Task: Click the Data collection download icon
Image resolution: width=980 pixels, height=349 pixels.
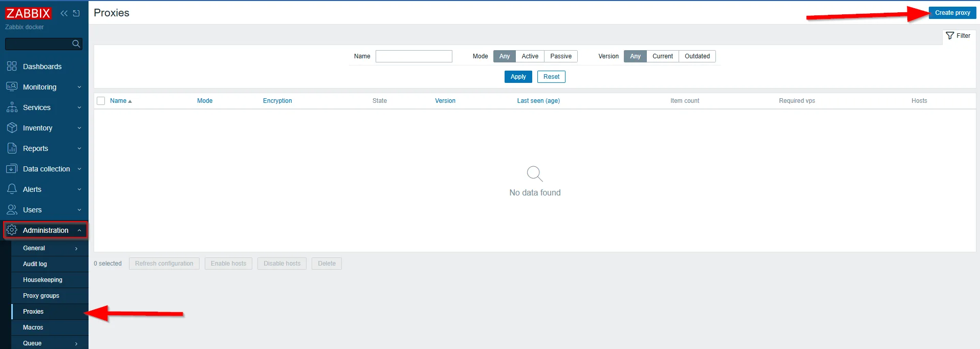Action: click(12, 169)
